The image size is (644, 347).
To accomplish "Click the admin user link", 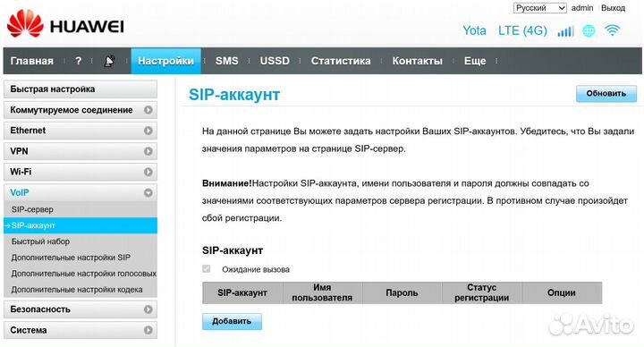I will 582,8.
